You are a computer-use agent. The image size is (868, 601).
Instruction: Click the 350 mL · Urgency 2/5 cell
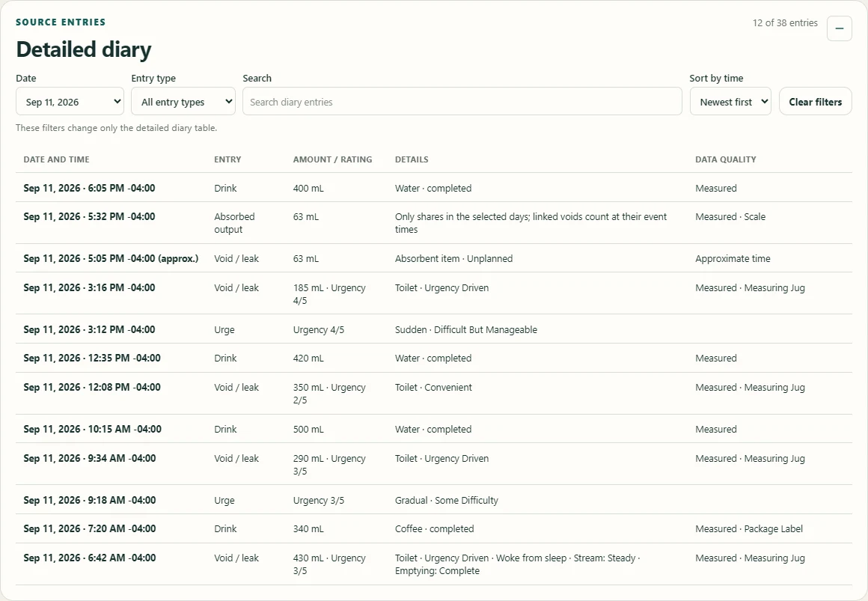point(329,394)
